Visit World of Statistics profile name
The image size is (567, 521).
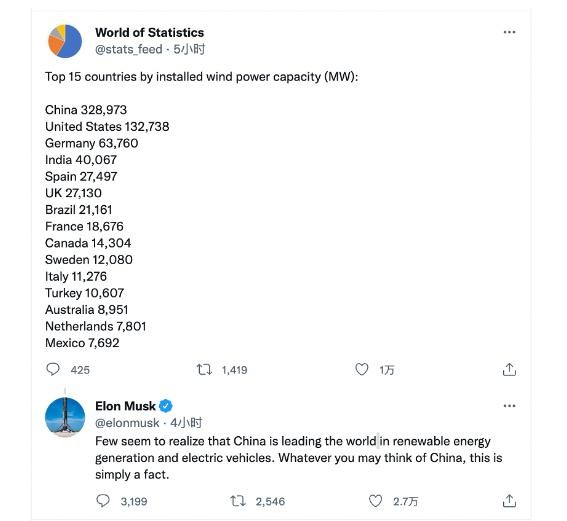tap(149, 33)
